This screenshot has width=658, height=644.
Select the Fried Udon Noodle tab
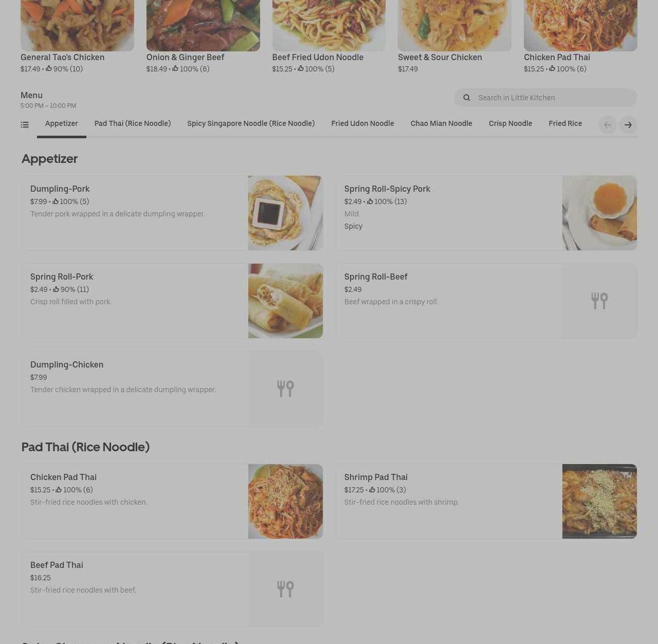click(x=362, y=124)
